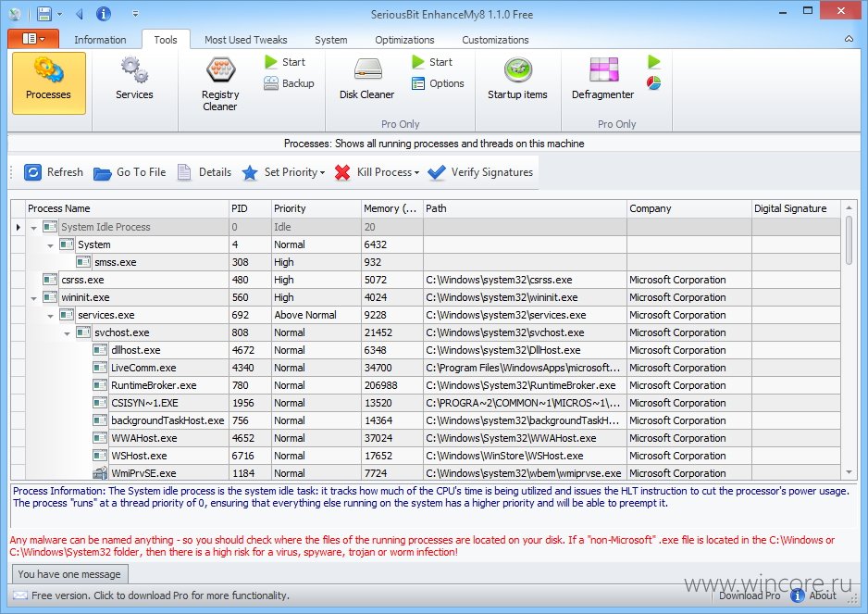The width and height of the screenshot is (868, 614).
Task: Click the CSISYN~1.EXE process name
Action: (144, 403)
